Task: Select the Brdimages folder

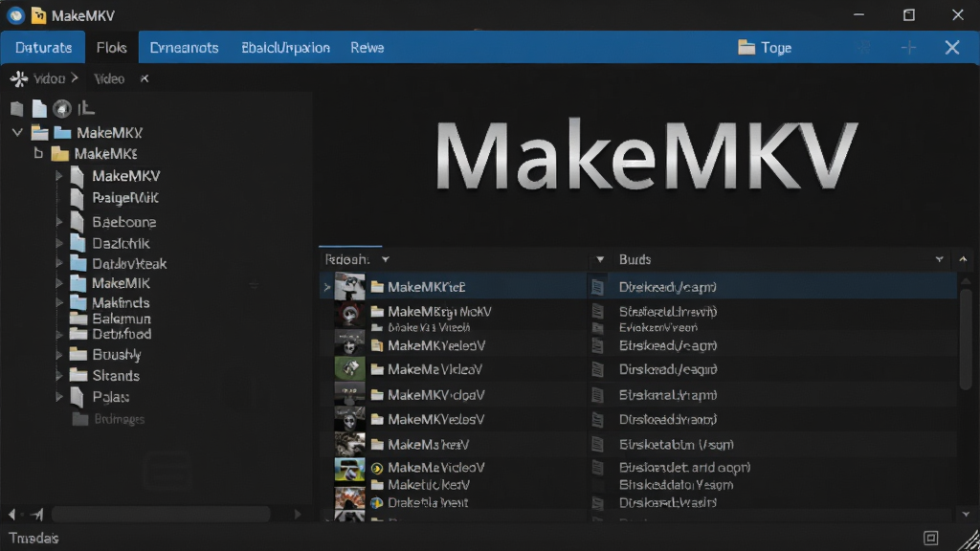Action: [x=119, y=419]
